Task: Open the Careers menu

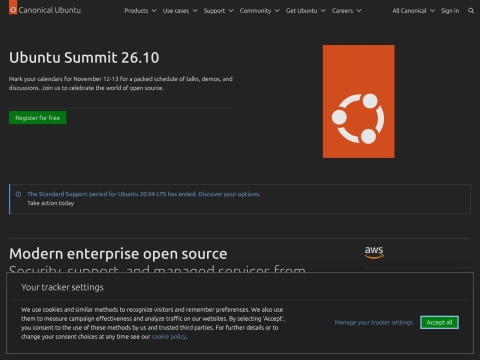Action: point(346,11)
